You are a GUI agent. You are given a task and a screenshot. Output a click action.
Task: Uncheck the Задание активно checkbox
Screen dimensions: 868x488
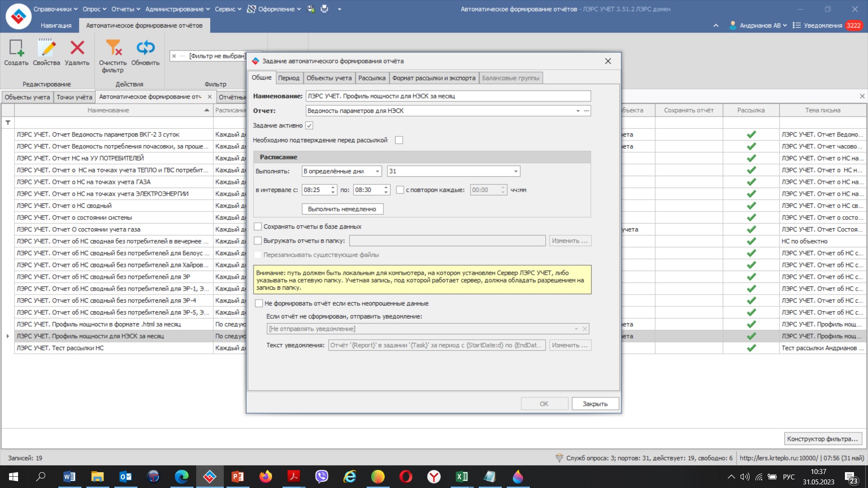309,126
